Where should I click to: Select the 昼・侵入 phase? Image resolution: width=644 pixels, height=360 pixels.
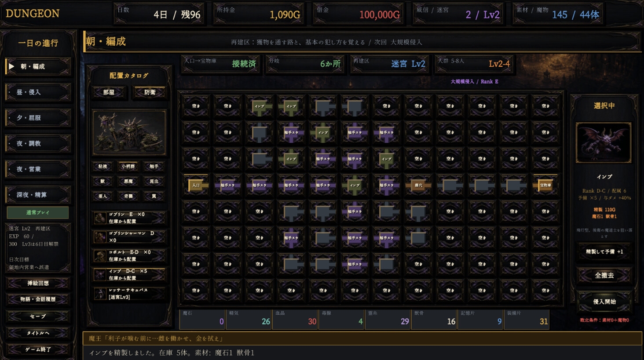(x=38, y=92)
